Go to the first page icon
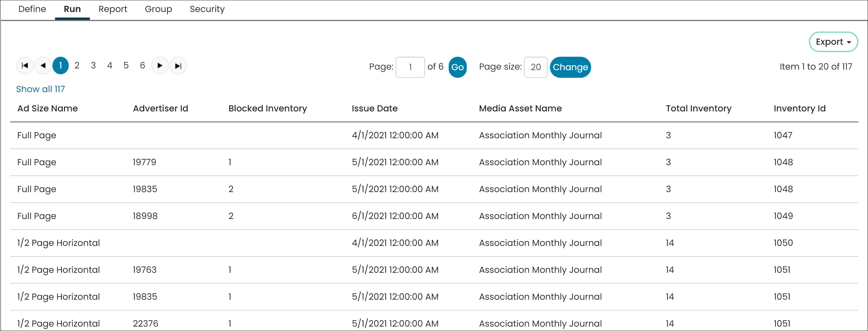Viewport: 868px width, 331px height. coord(25,66)
